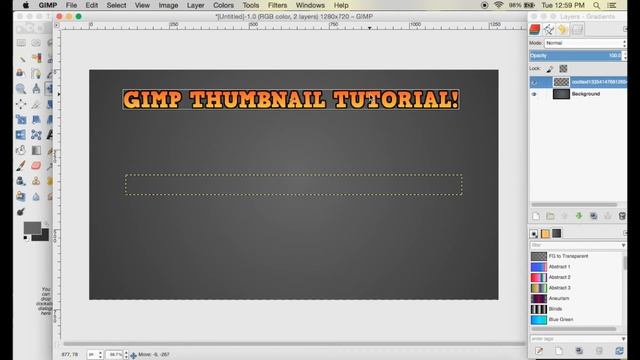Select the Clone stamp tool

tap(36, 181)
